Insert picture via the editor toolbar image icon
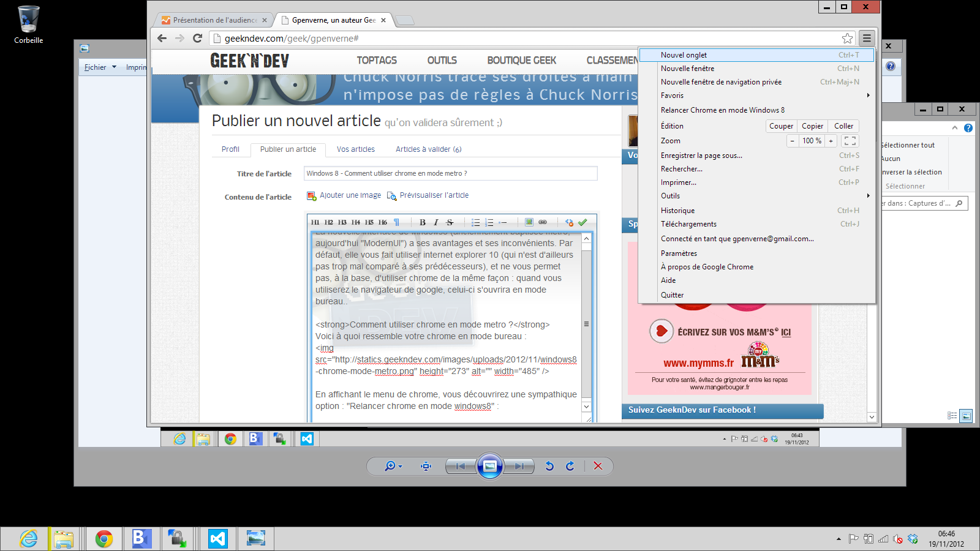 point(529,222)
